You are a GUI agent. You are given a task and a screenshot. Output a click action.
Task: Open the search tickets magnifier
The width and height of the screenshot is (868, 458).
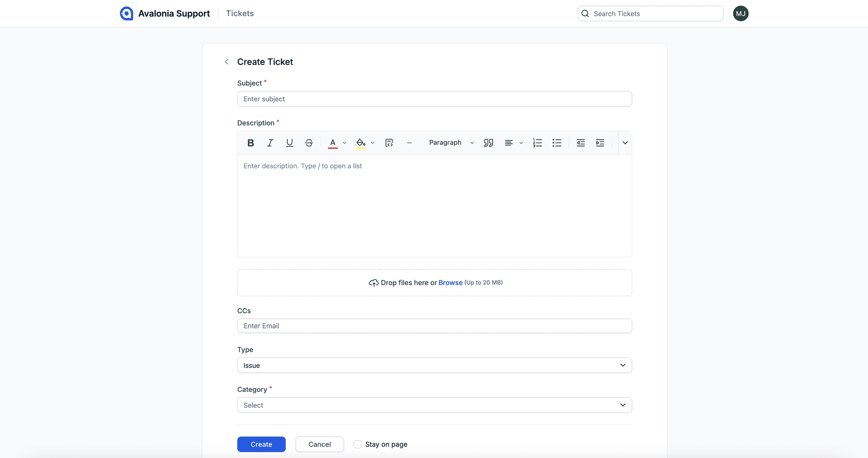pyautogui.click(x=585, y=13)
